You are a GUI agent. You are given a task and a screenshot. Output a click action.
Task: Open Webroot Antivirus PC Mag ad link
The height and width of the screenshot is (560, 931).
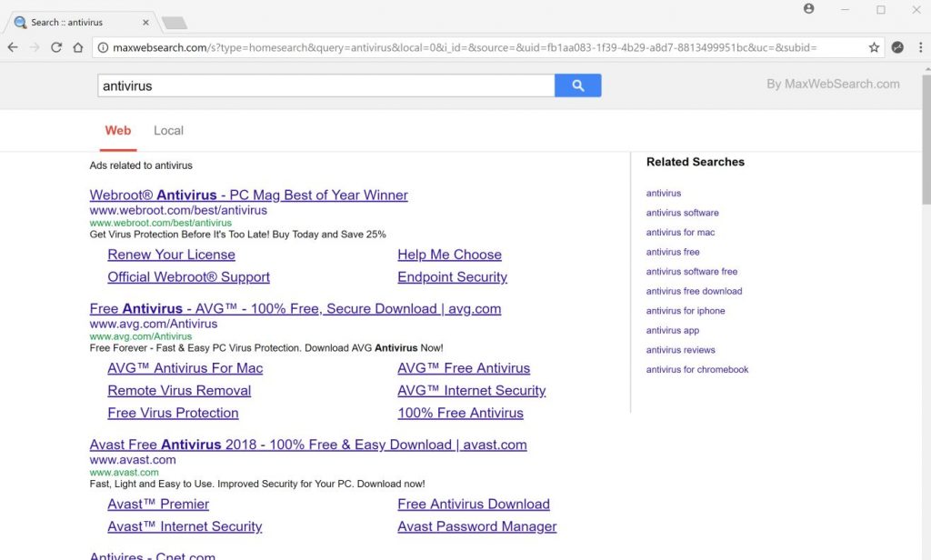click(x=249, y=195)
